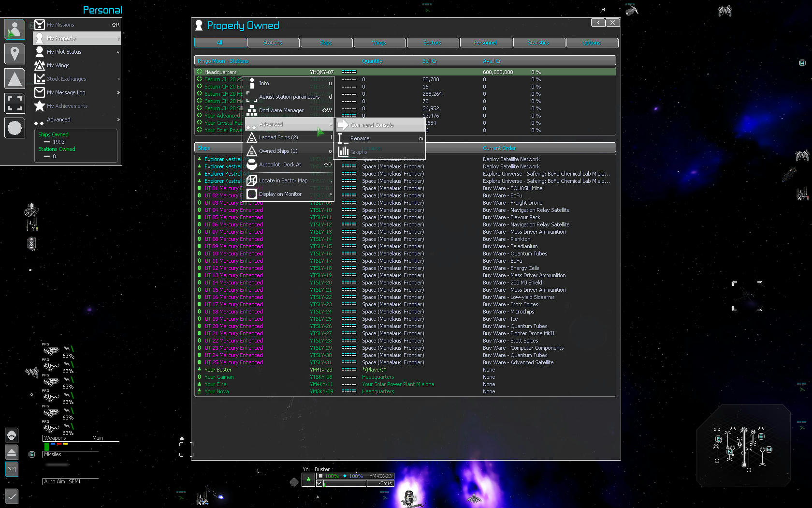
Task: Select the Your Elite ship row
Action: click(x=405, y=384)
